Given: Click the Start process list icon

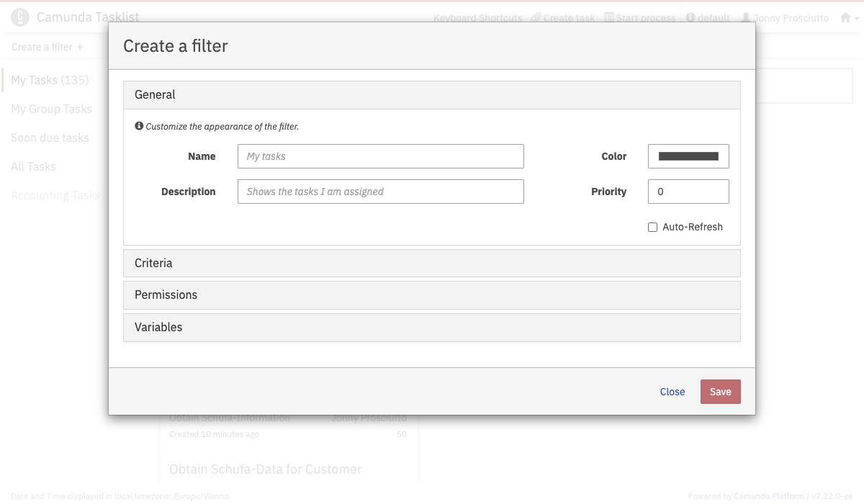Looking at the screenshot, I should [609, 18].
